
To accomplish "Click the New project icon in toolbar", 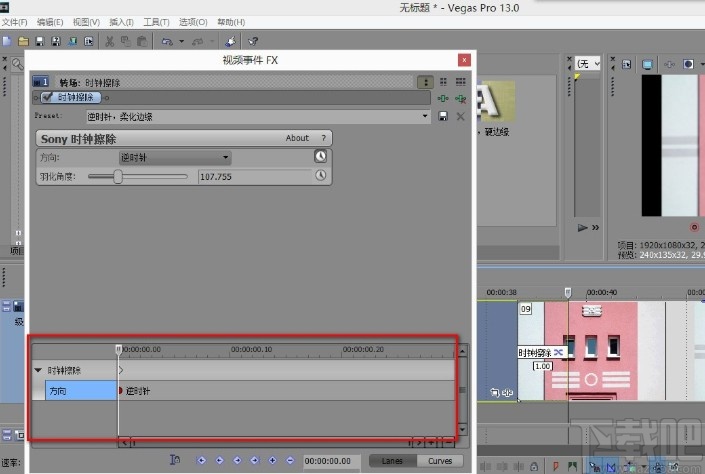I will (7, 41).
